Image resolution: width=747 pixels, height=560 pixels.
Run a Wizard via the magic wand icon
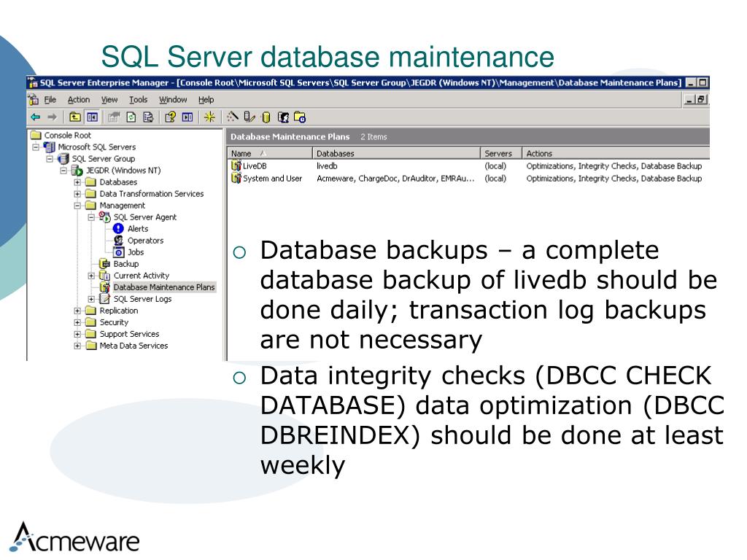[232, 117]
